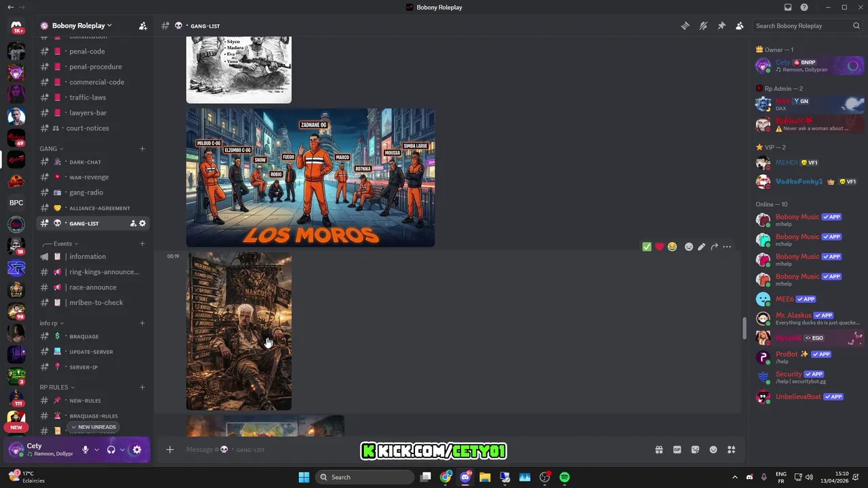
Task: Edit gang-list channel settings gear
Action: pyautogui.click(x=142, y=223)
